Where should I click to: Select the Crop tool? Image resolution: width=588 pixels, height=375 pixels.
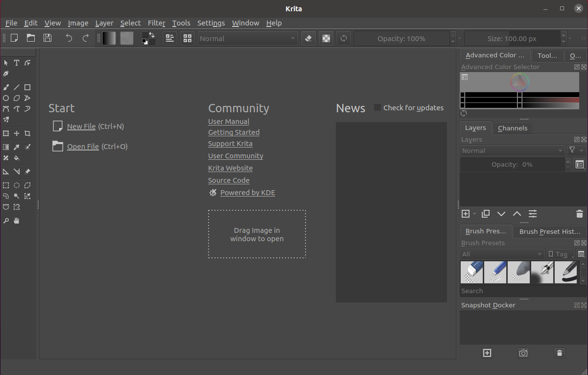point(27,133)
